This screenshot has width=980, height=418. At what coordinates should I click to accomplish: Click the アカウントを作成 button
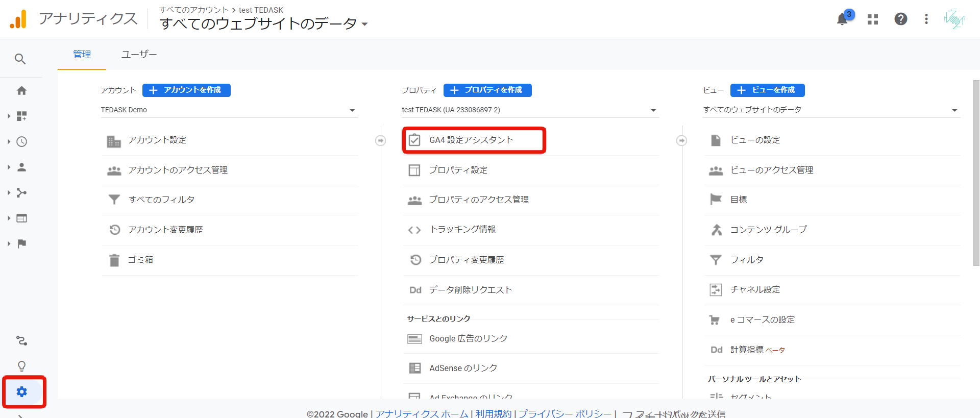[x=186, y=90]
